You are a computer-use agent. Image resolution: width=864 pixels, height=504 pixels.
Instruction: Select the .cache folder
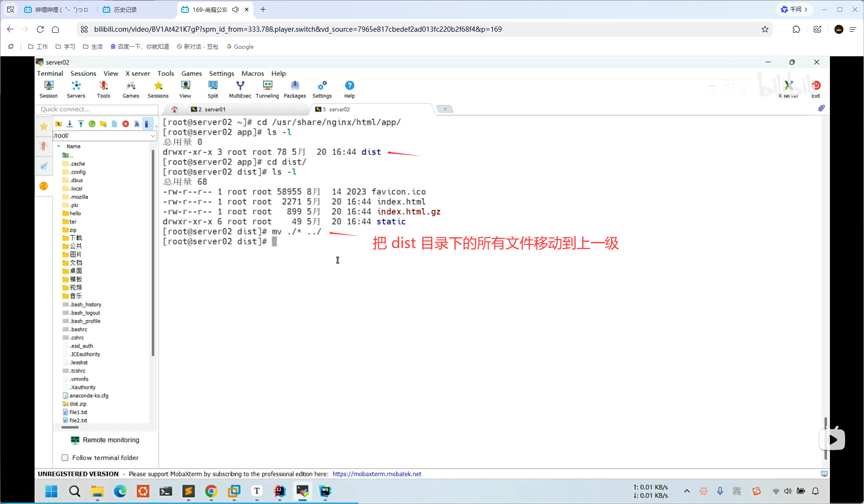(x=74, y=164)
